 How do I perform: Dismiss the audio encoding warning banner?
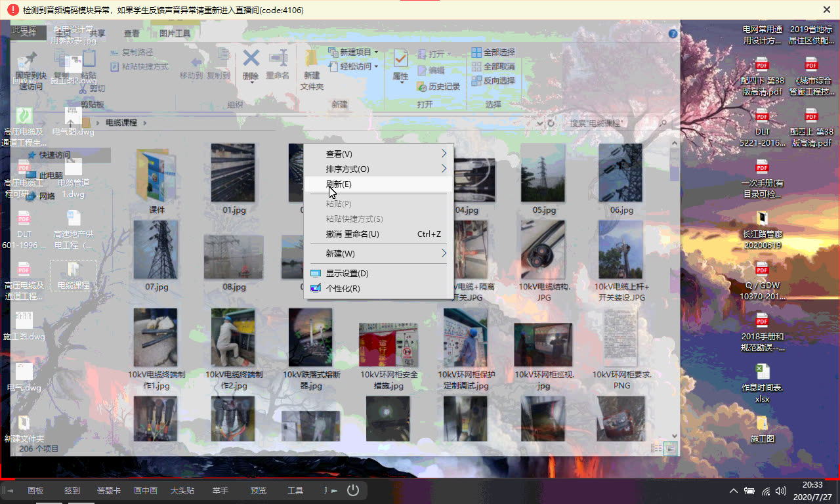827,10
